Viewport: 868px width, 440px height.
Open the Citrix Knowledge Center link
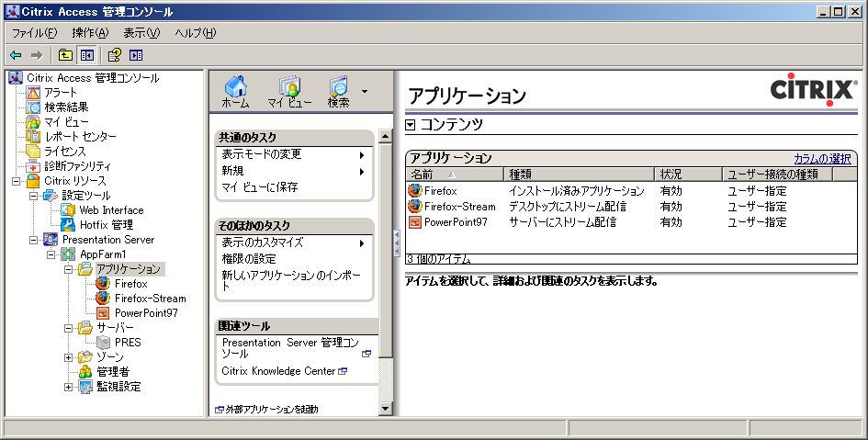[278, 371]
